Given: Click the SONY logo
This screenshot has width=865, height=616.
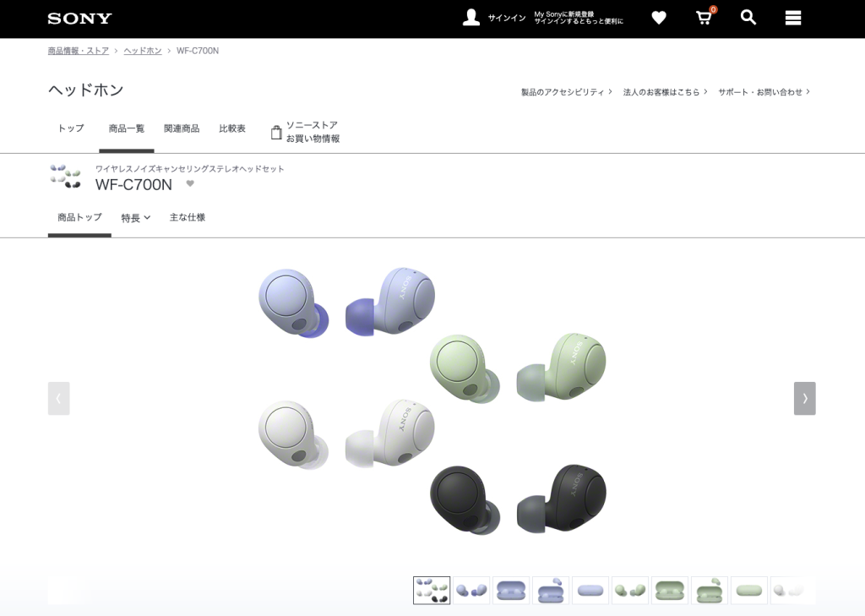Looking at the screenshot, I should pos(79,19).
